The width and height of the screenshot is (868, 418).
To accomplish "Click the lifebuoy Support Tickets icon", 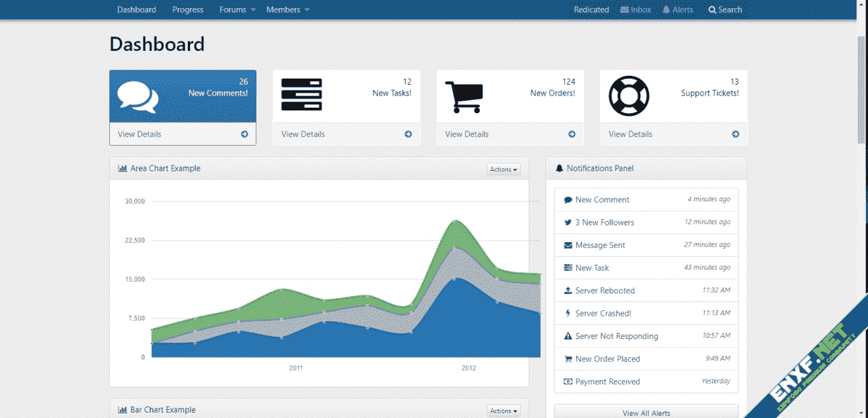I will tap(629, 96).
